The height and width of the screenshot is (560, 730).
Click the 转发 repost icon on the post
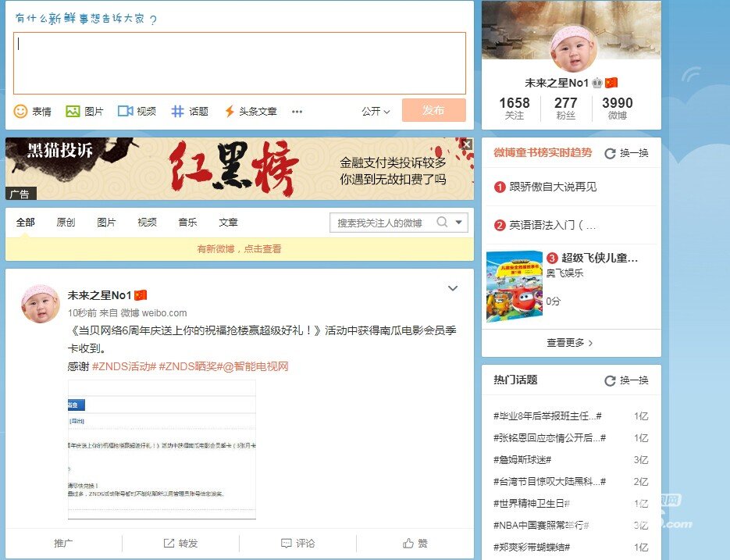coord(169,544)
